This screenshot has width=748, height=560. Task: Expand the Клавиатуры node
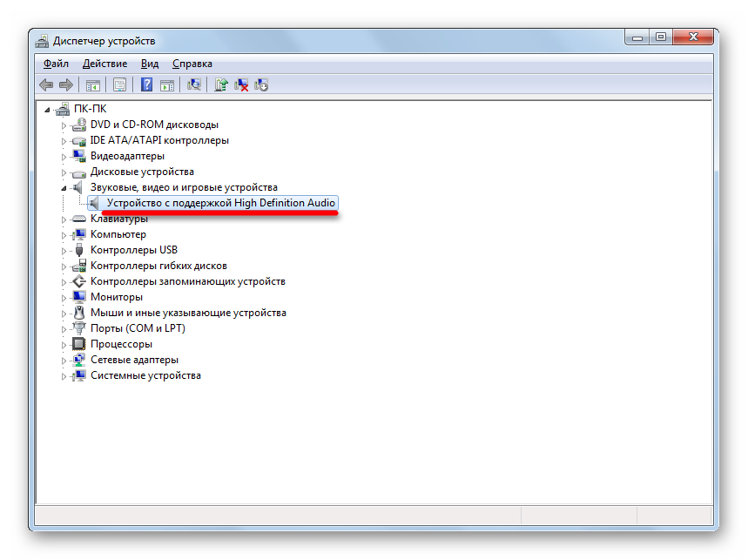coord(64,219)
